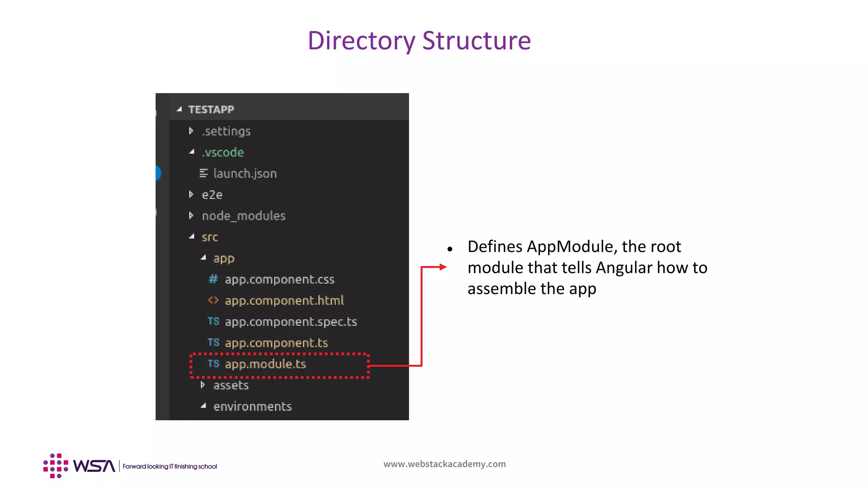
Task: Select the environments folder
Action: pyautogui.click(x=253, y=407)
